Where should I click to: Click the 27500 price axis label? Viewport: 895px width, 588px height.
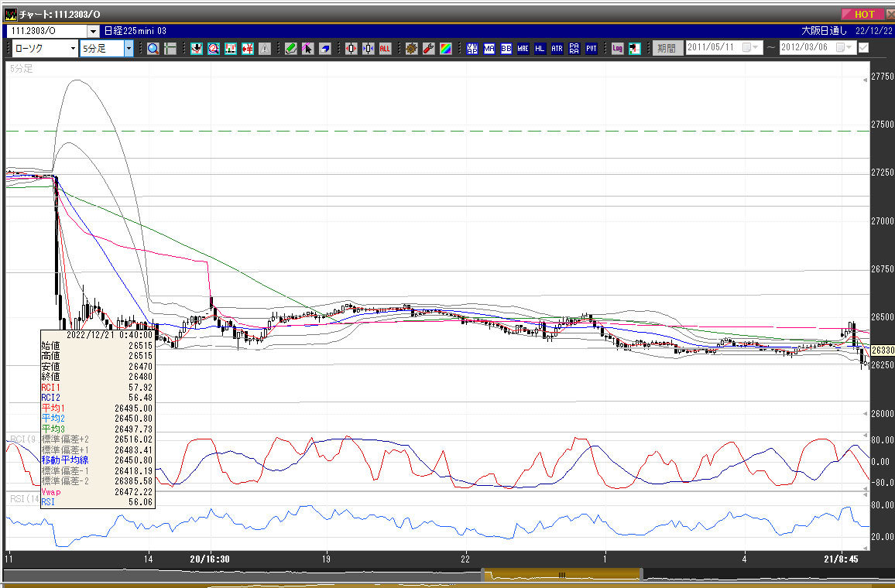883,125
